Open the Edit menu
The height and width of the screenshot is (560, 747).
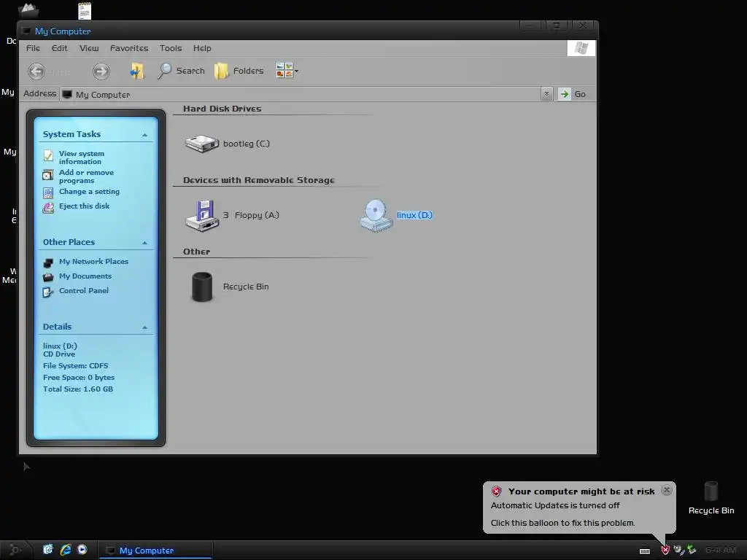(x=60, y=48)
